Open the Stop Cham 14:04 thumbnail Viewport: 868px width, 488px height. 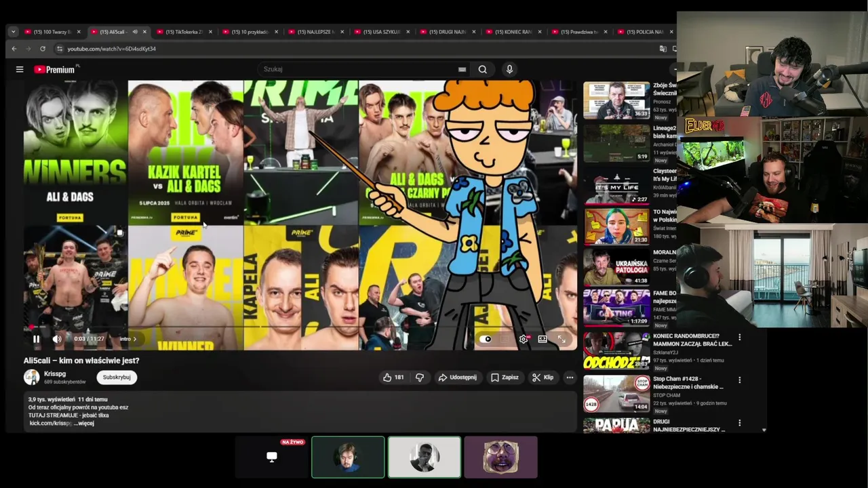616,393
